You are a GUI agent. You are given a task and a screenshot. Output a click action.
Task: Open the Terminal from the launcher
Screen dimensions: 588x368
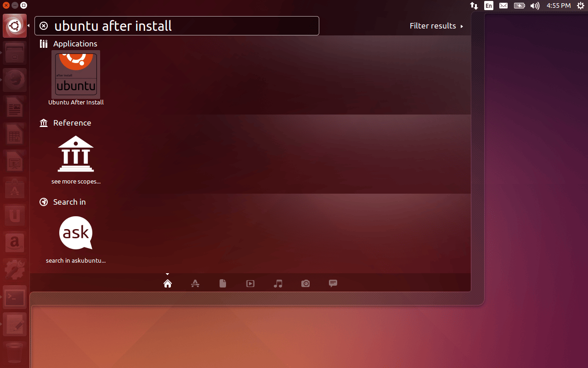point(14,297)
